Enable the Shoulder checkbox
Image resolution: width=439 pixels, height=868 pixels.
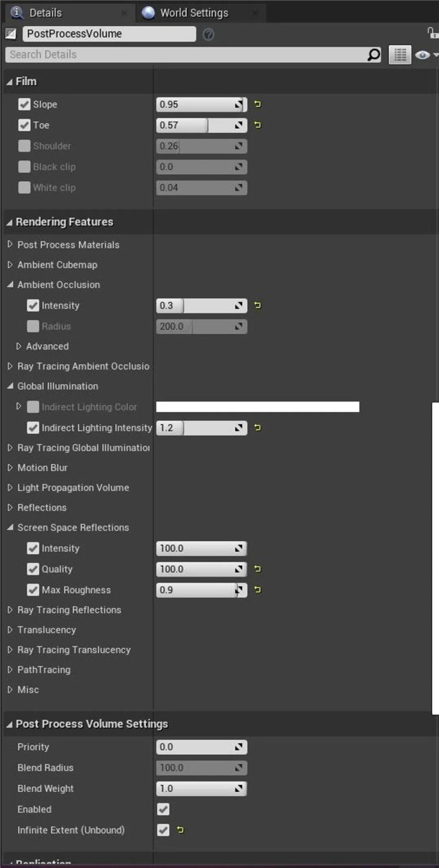(25, 146)
